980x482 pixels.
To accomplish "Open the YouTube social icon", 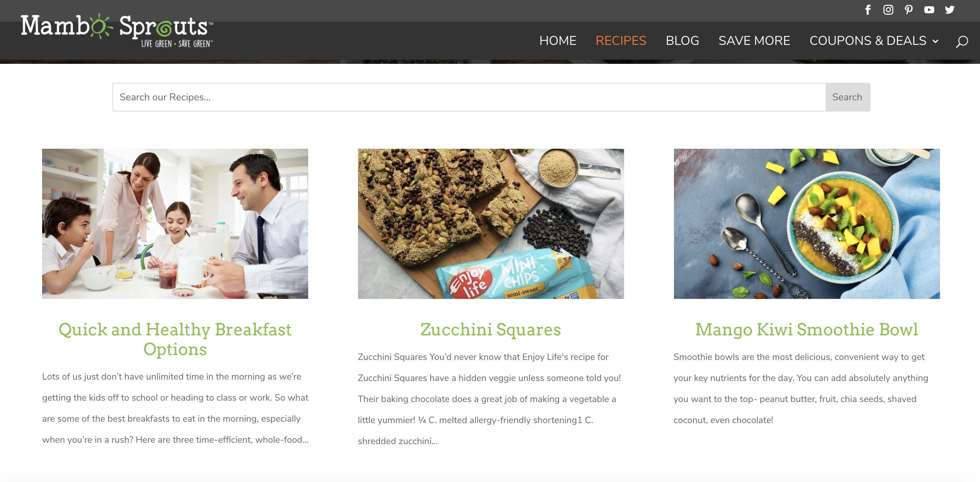I will [929, 10].
